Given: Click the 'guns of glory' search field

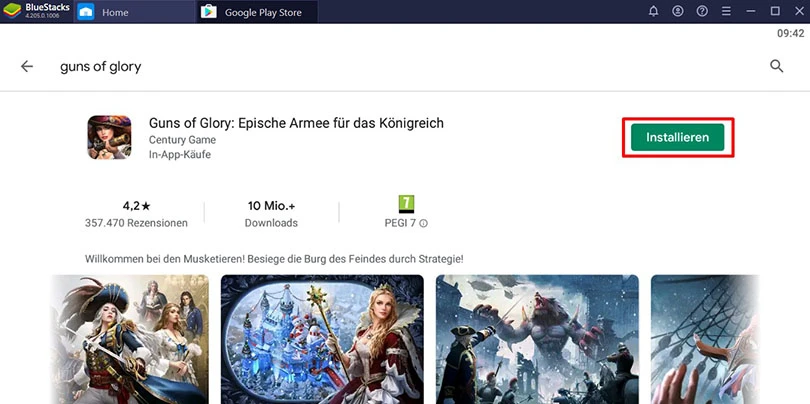Looking at the screenshot, I should coord(101,67).
